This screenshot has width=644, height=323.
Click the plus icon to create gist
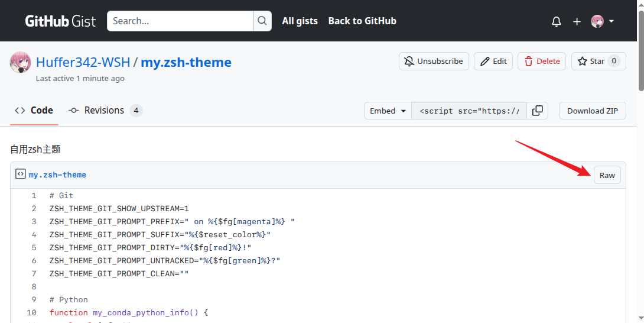pyautogui.click(x=577, y=21)
